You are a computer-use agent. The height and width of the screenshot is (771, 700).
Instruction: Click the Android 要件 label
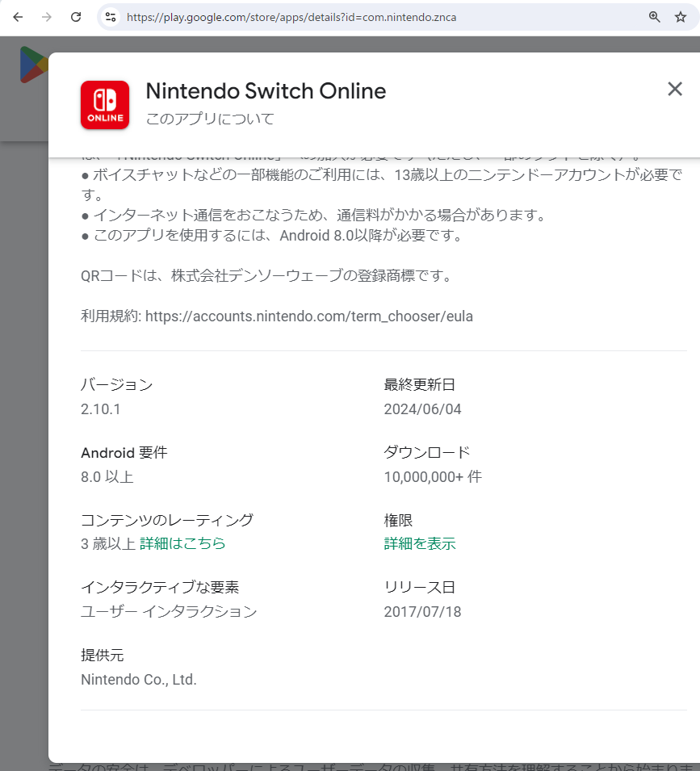tap(124, 452)
